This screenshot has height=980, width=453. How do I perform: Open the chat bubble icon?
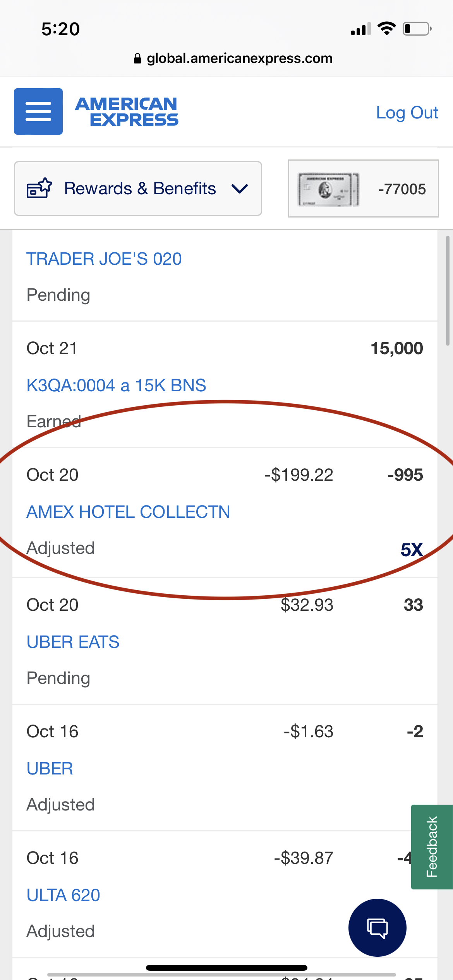[377, 927]
